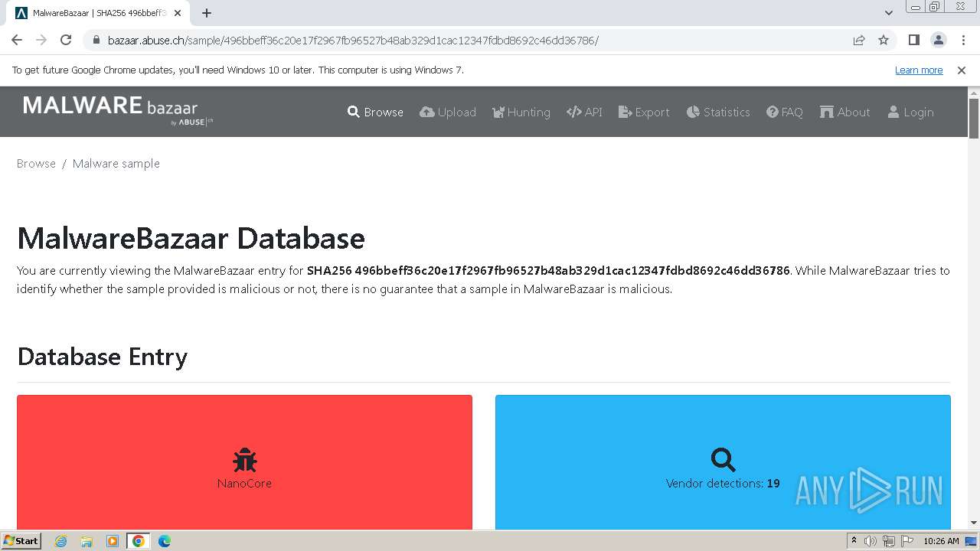
Task: Click the Malware sample breadcrumb text
Action: (116, 163)
